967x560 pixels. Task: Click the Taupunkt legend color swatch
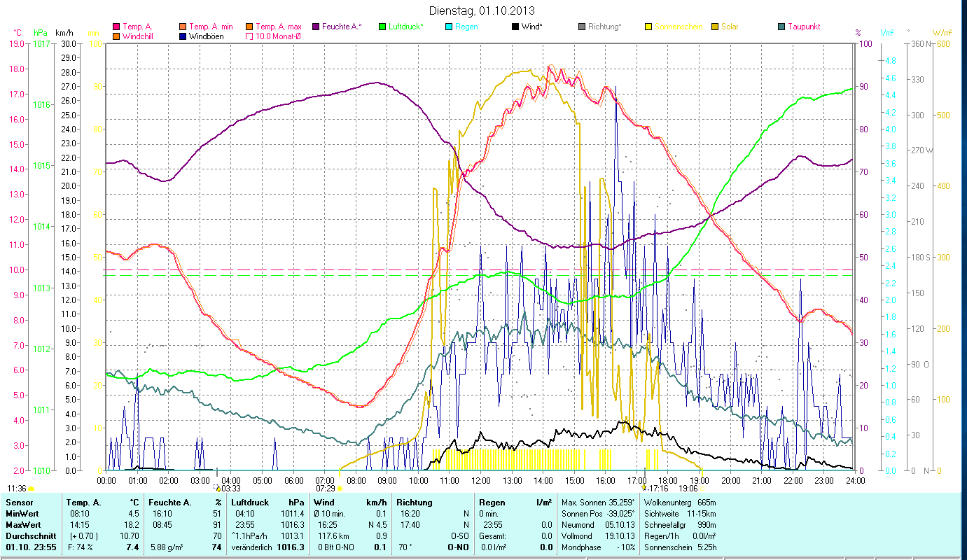(x=781, y=27)
